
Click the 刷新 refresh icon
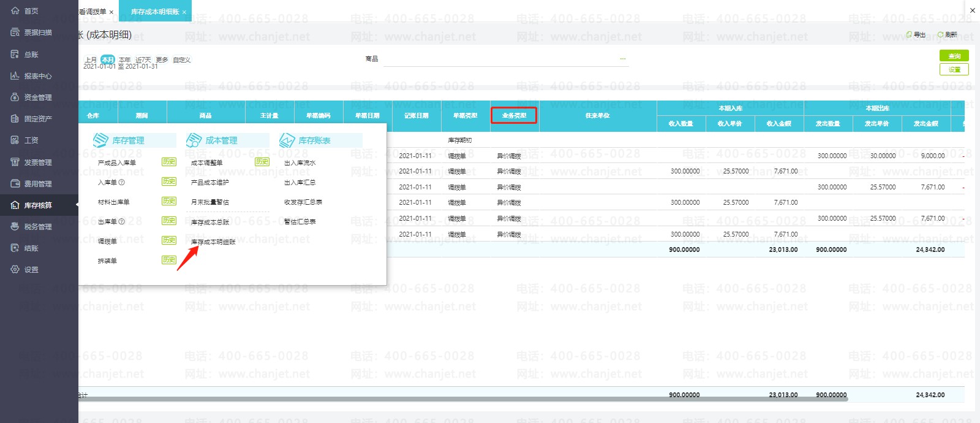[941, 35]
